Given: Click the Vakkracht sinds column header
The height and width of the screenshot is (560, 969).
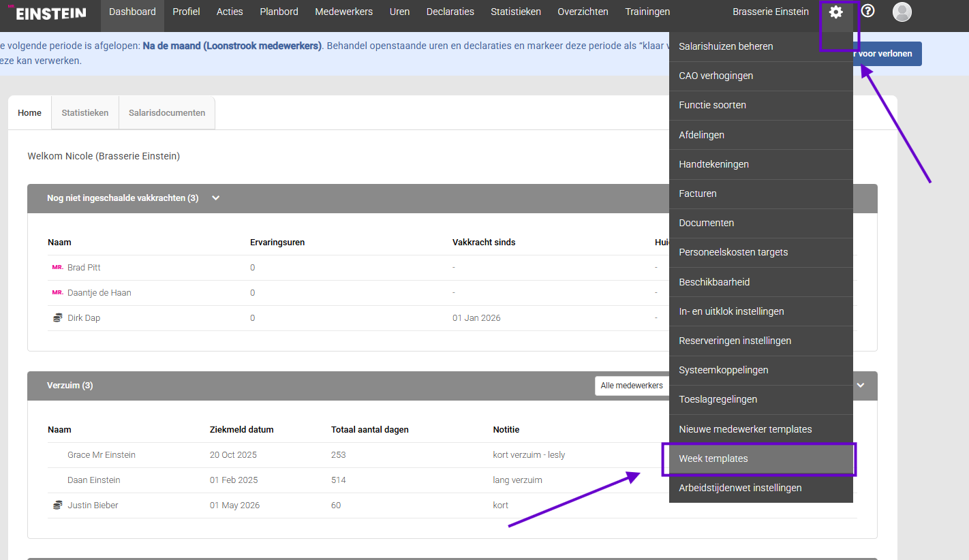Looking at the screenshot, I should click(484, 243).
